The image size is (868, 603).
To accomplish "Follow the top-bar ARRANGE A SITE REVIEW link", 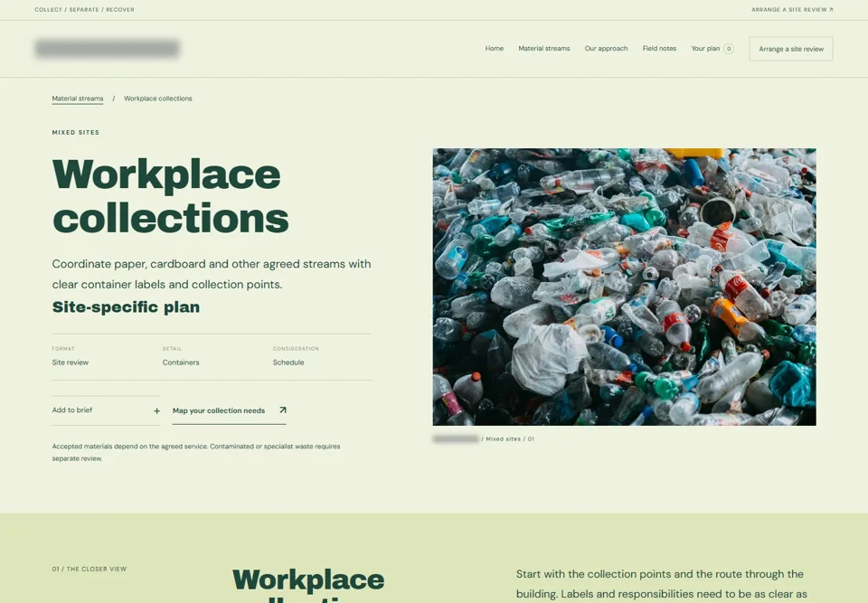I will 792,9.
